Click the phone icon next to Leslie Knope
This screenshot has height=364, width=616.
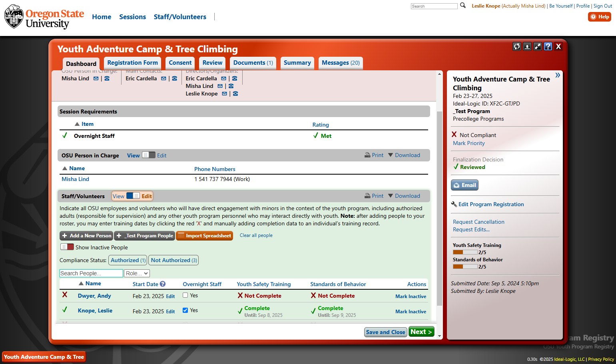[x=235, y=94]
